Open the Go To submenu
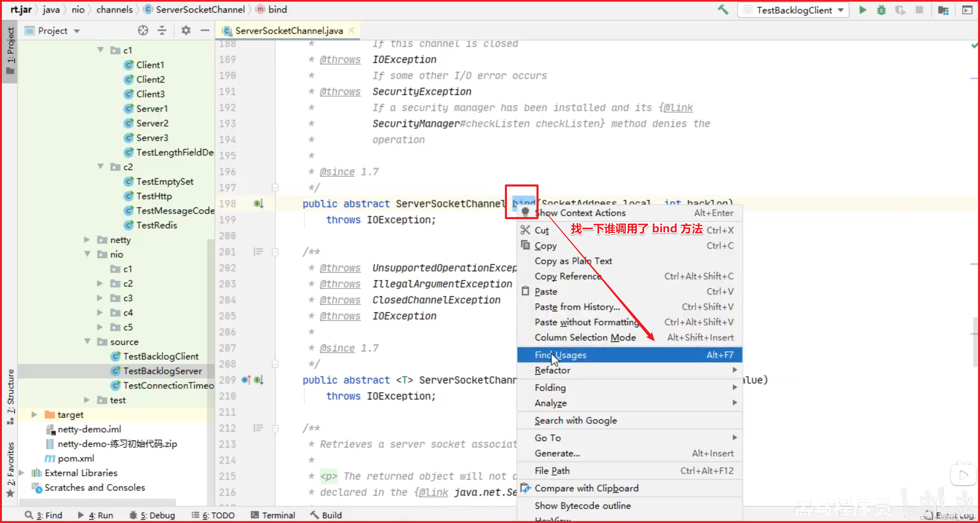This screenshot has width=980, height=523. point(630,438)
